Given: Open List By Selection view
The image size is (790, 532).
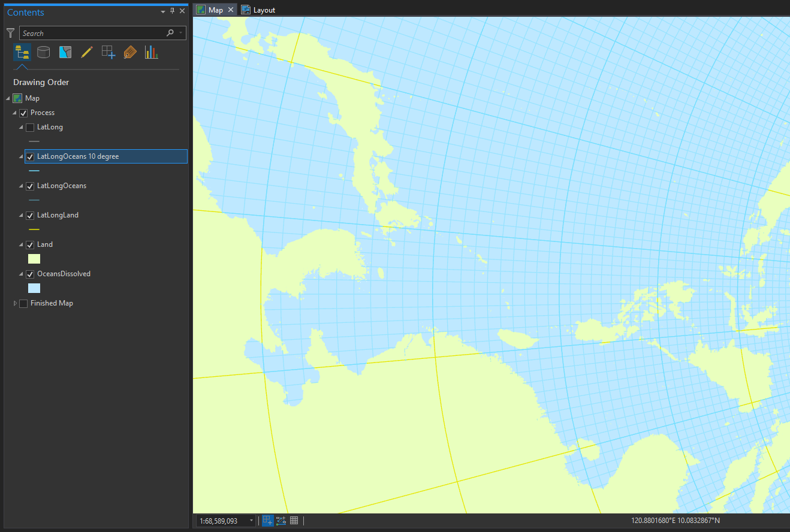Looking at the screenshot, I should [65, 52].
